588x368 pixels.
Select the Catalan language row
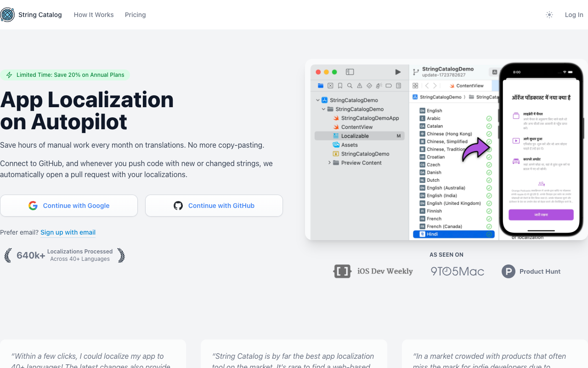(456, 126)
